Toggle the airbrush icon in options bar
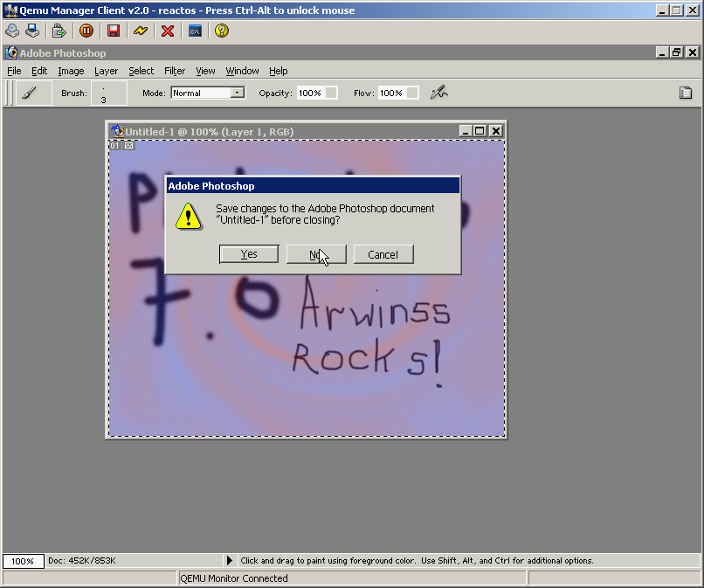The image size is (704, 588). click(x=438, y=93)
